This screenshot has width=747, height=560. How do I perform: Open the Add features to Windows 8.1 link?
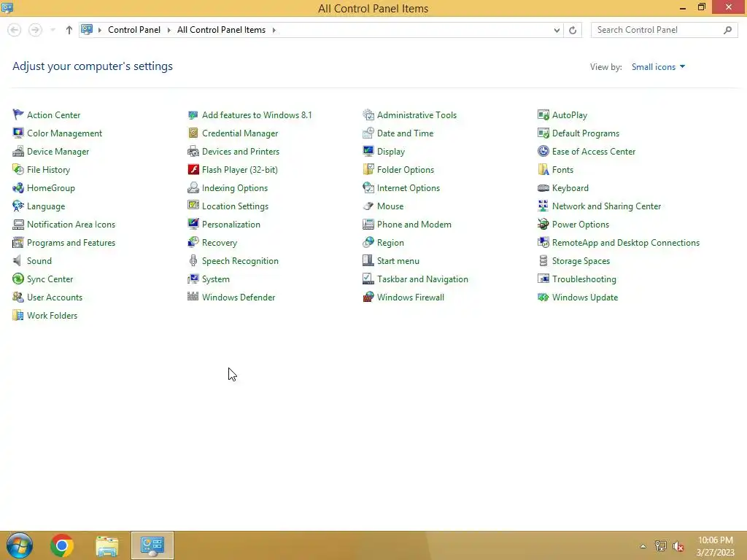[x=257, y=114]
